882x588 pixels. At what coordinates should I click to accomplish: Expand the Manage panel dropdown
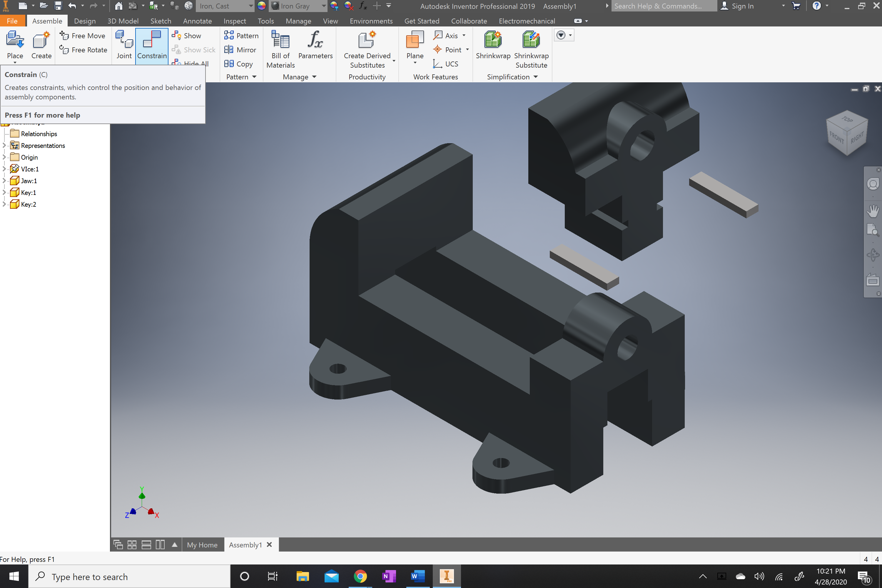click(x=314, y=77)
